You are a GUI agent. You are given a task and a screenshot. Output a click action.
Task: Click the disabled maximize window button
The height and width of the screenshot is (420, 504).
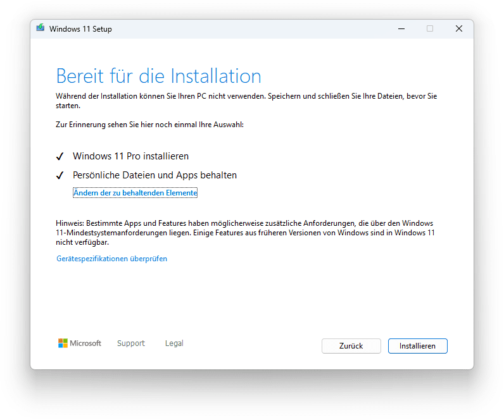click(x=430, y=28)
